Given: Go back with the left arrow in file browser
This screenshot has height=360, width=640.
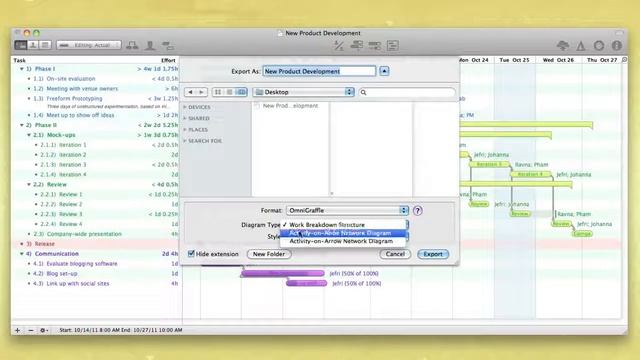Looking at the screenshot, I should pos(190,92).
